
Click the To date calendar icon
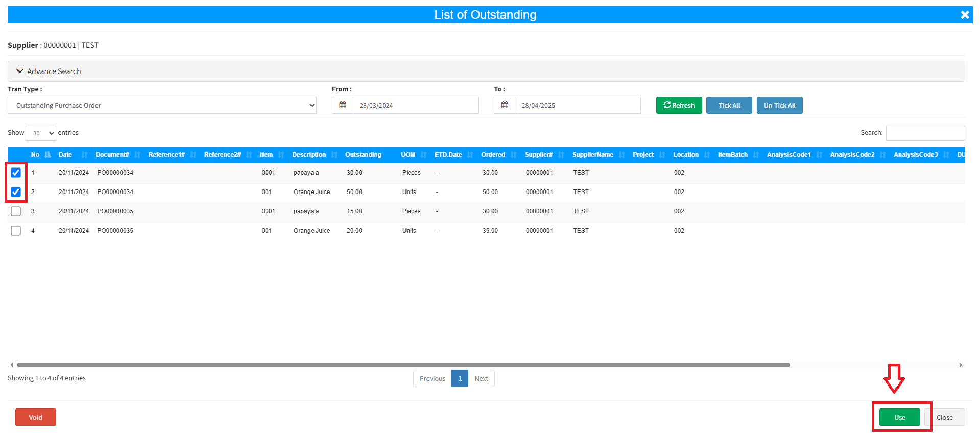pos(505,105)
